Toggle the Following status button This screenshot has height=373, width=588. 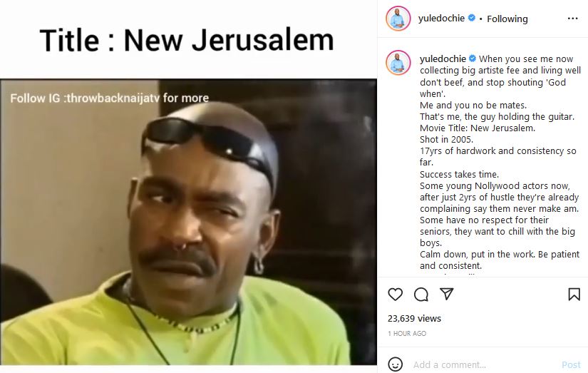pos(507,19)
